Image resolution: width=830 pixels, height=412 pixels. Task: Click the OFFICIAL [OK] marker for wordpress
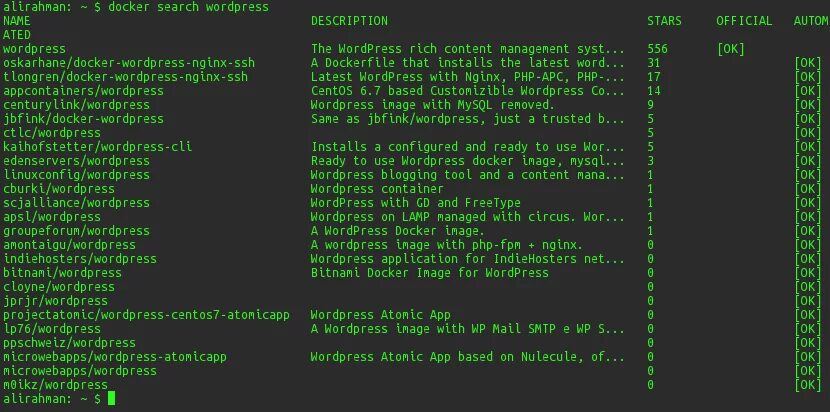tap(730, 49)
